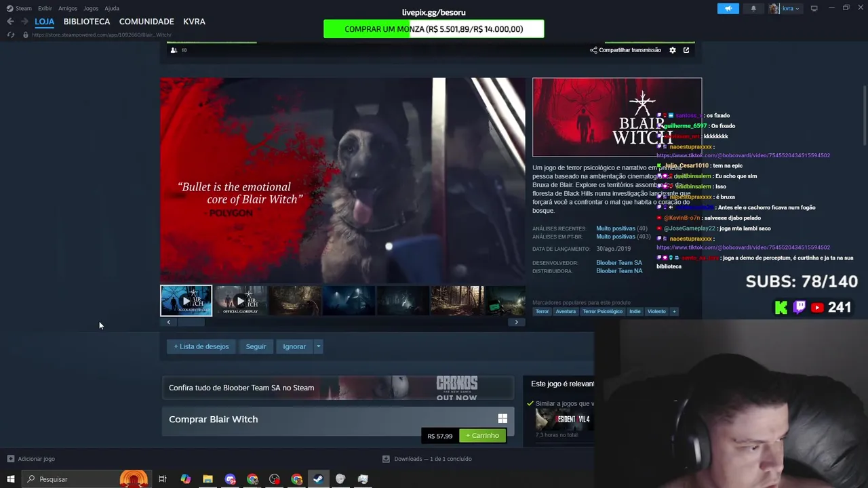Open Copilot from the taskbar
The height and width of the screenshot is (488, 868).
(x=185, y=479)
